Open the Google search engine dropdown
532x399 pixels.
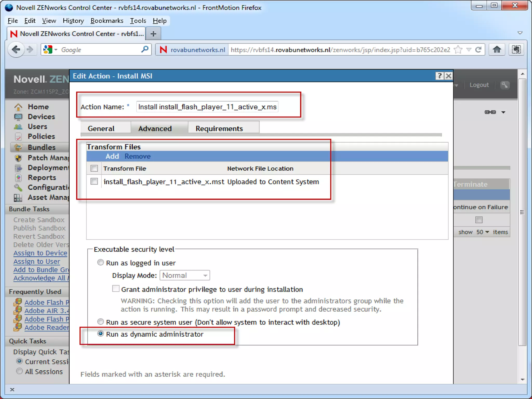[51, 49]
